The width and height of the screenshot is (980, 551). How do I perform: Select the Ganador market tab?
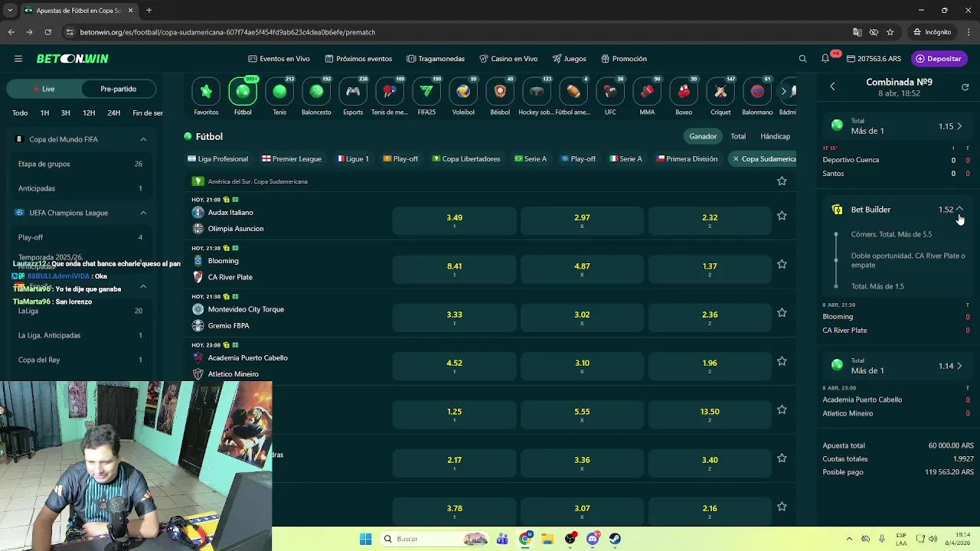click(703, 136)
